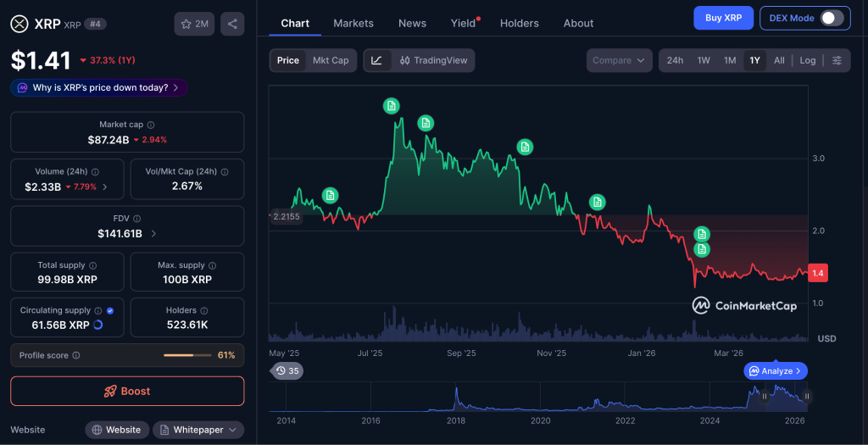868x445 pixels.
Task: Click the Market cap info icon
Action: [151, 125]
